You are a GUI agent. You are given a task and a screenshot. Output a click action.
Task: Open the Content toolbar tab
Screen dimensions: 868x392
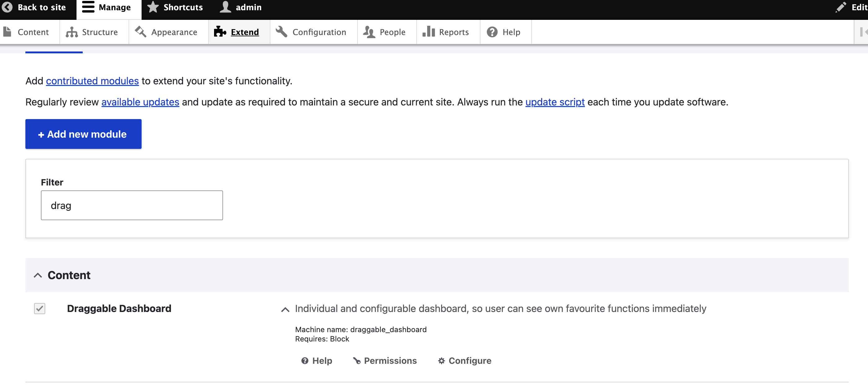[x=33, y=32]
